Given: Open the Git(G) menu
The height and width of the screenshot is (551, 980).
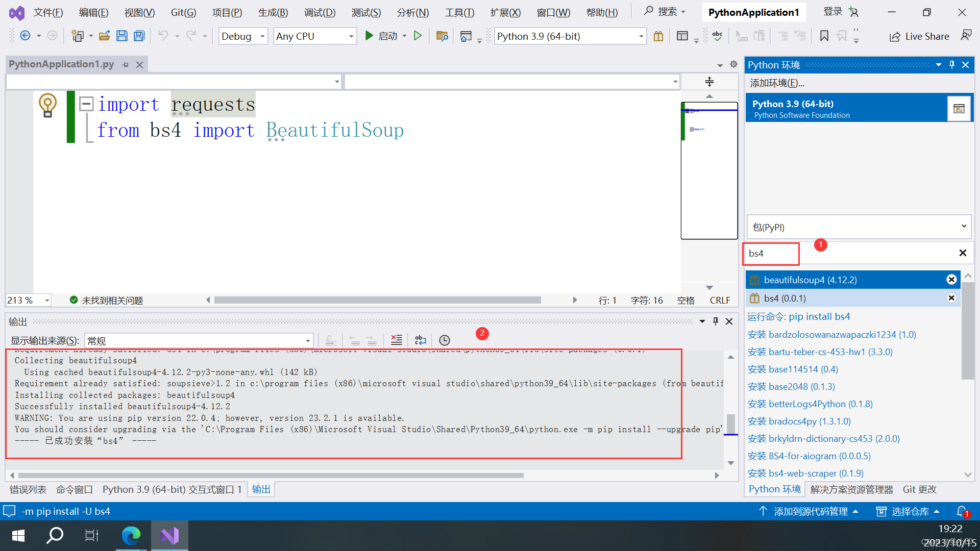Looking at the screenshot, I should click(183, 12).
